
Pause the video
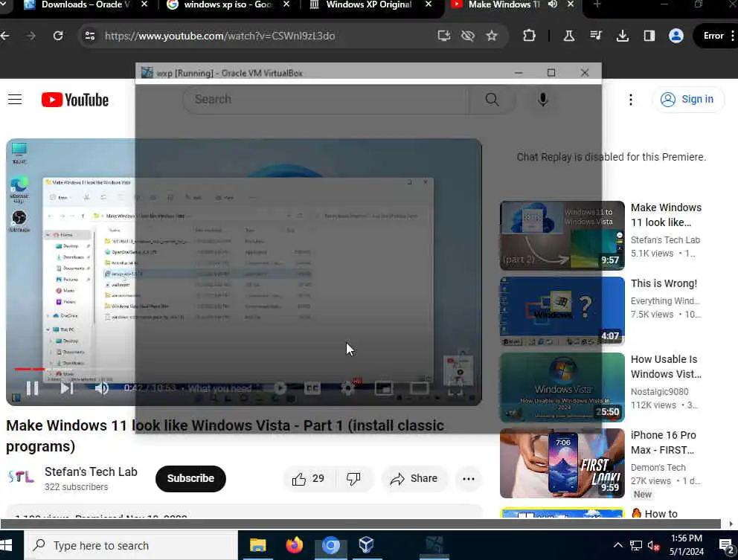[32, 388]
